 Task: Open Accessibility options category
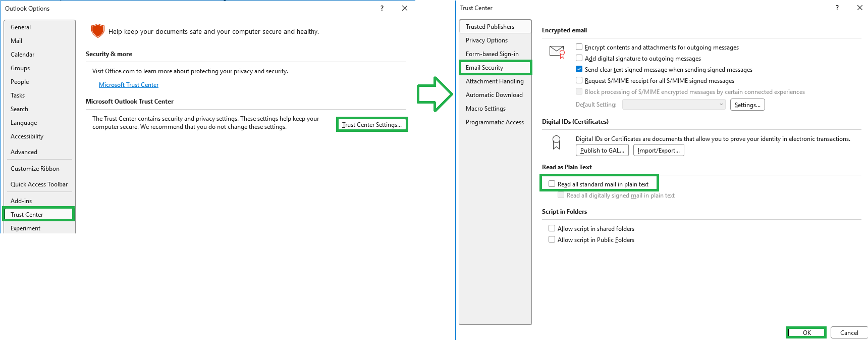coord(39,136)
